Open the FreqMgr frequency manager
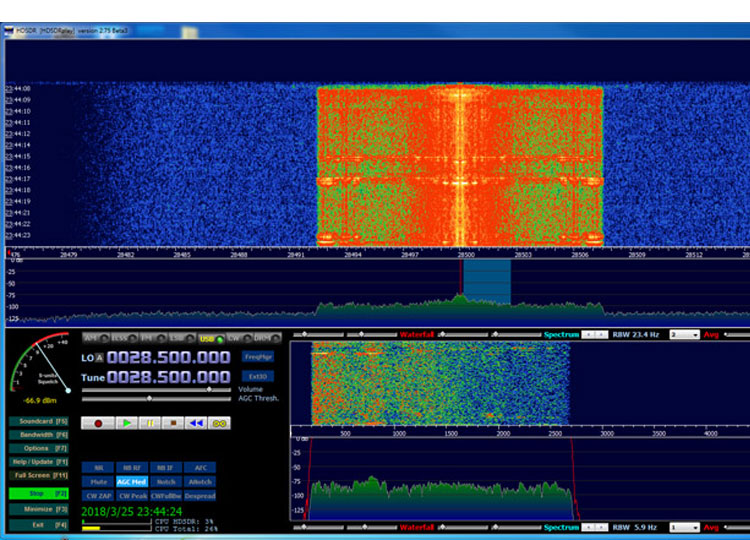Screen dimensions: 750x540 (258, 357)
